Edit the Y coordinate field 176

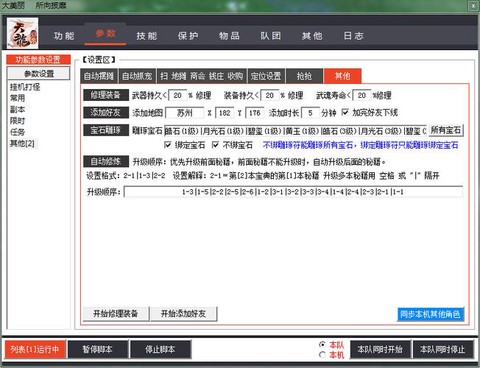(255, 113)
